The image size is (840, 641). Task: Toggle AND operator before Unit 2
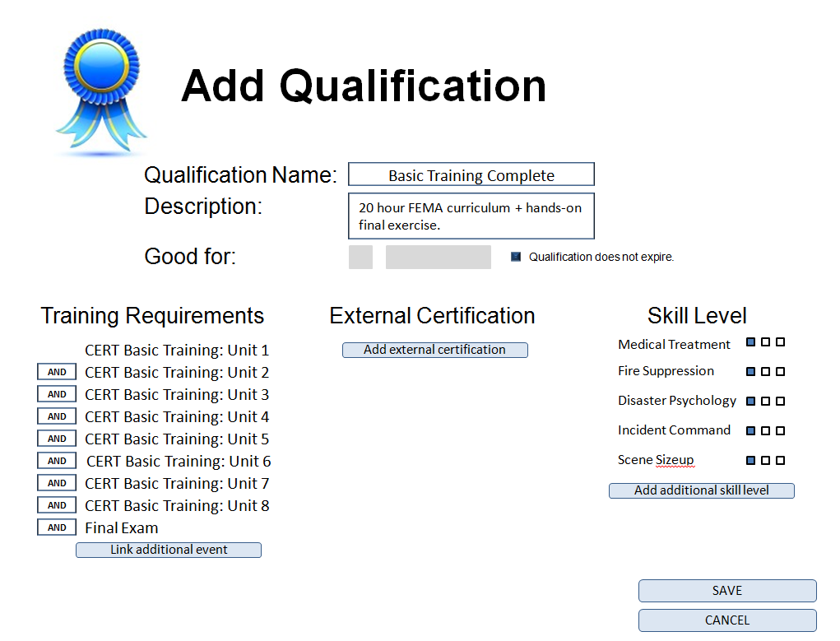(x=57, y=372)
